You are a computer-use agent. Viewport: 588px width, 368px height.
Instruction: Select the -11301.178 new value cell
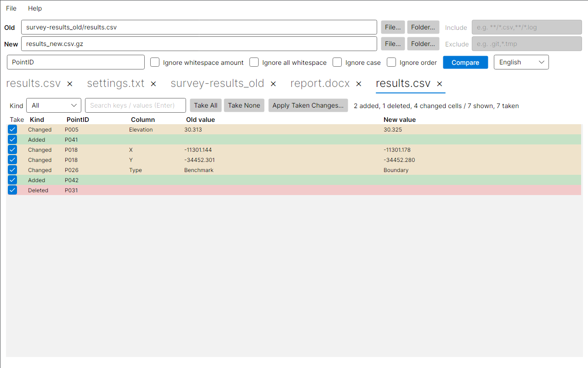click(x=397, y=150)
